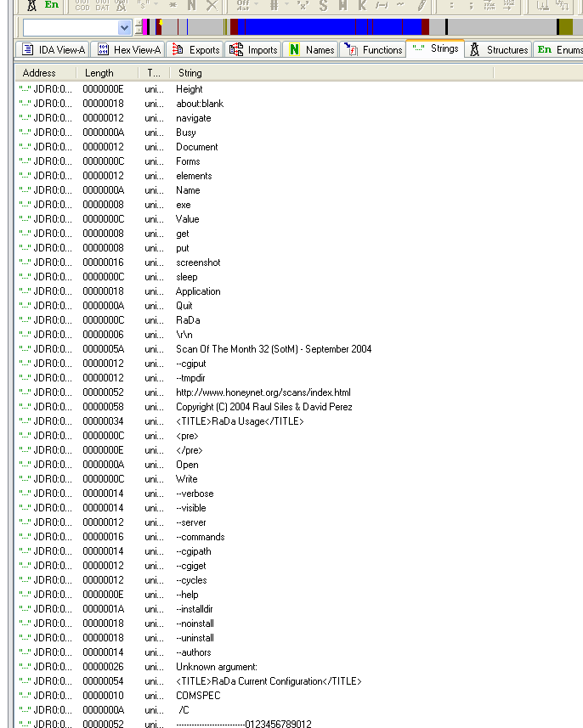Select the 'sleep' string entry

click(x=187, y=277)
